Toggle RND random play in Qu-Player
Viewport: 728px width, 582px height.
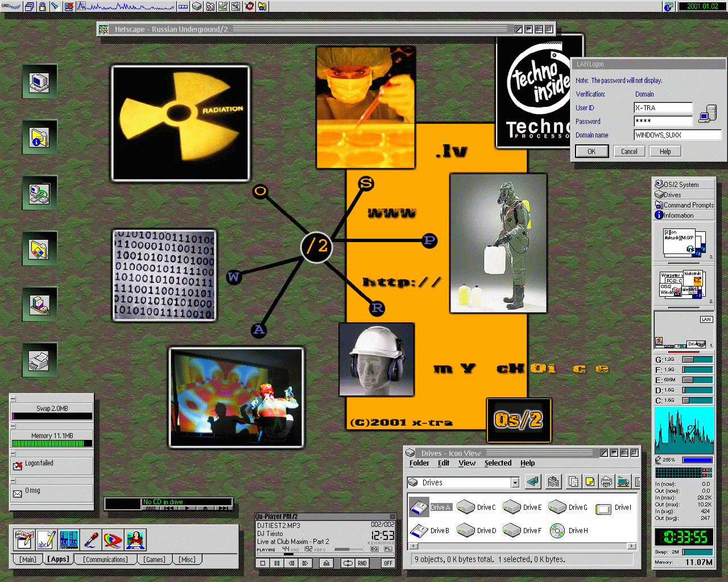pyautogui.click(x=362, y=563)
